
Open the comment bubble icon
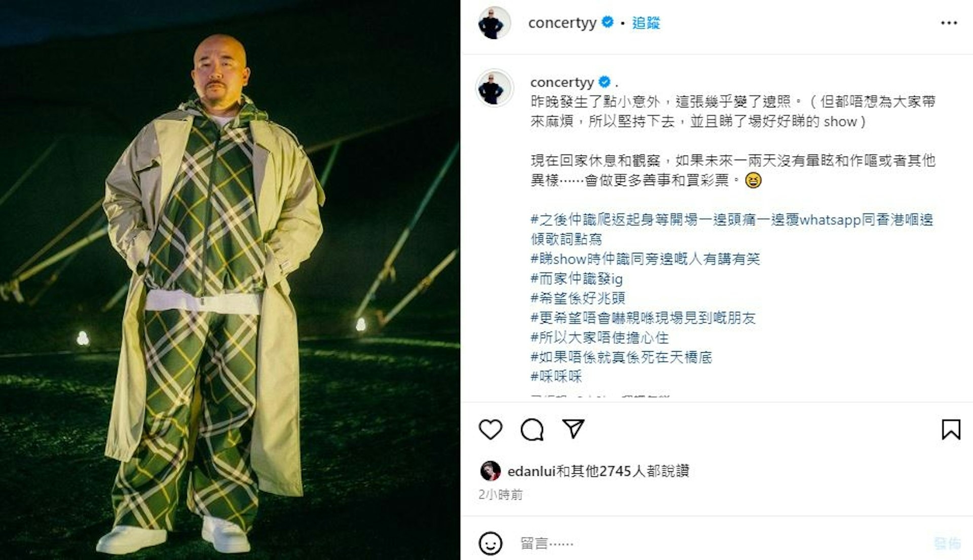coord(532,430)
